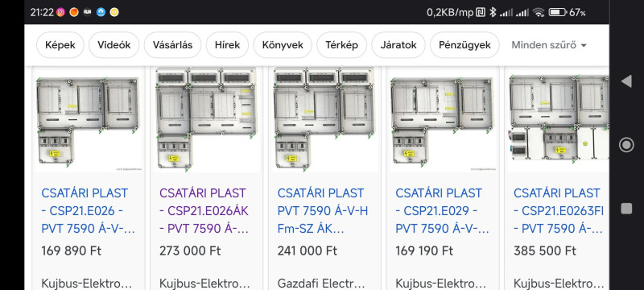Tap the CSP21.E026 product image
Screen dimensions: 644x290
(89, 120)
